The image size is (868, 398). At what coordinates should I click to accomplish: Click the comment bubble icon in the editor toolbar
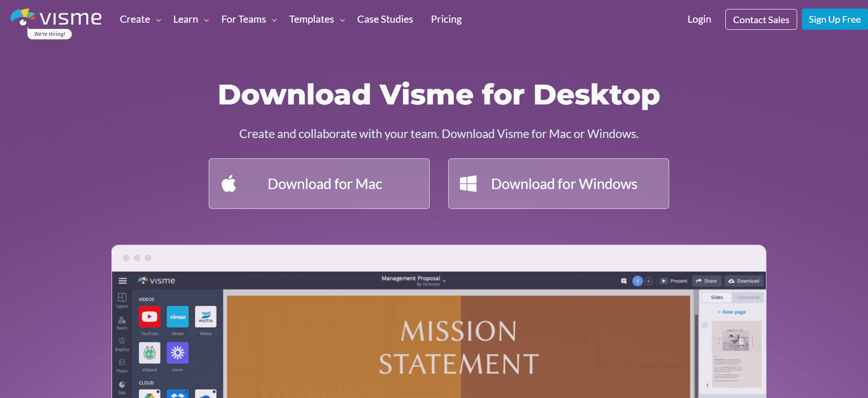click(x=623, y=281)
